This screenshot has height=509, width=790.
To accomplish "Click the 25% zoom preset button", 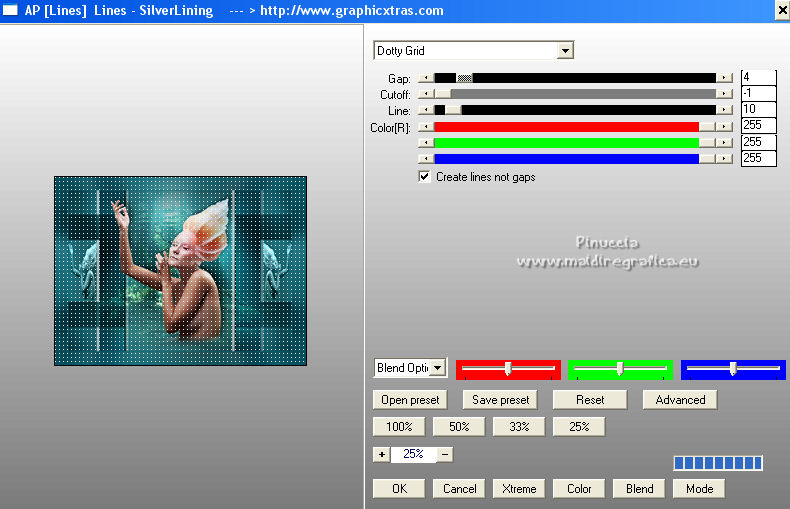I will pos(579,427).
